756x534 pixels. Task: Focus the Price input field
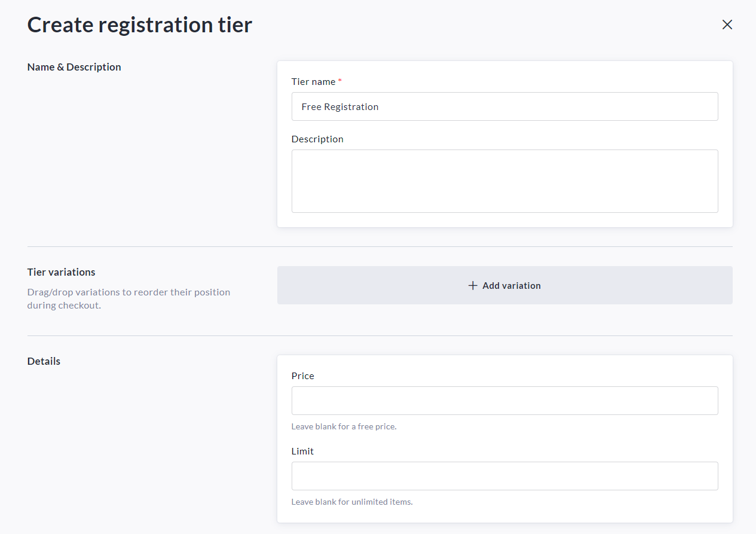pyautogui.click(x=504, y=401)
